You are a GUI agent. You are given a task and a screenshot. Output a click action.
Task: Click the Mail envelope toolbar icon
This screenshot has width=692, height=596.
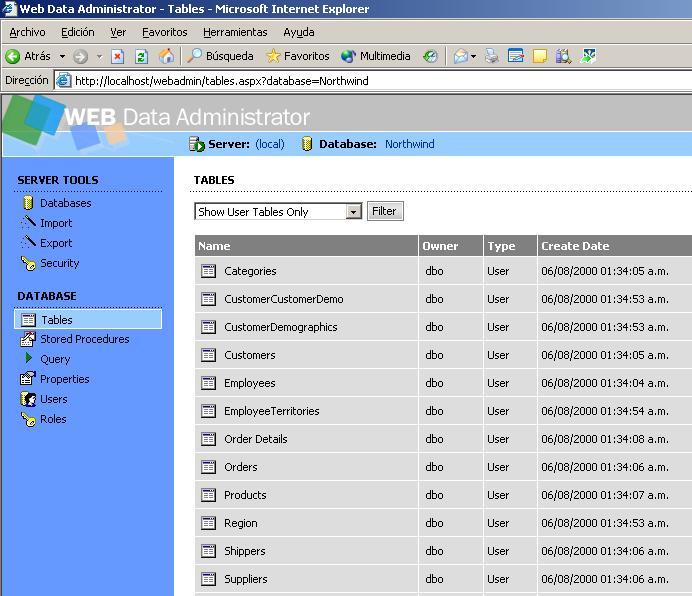pyautogui.click(x=461, y=56)
